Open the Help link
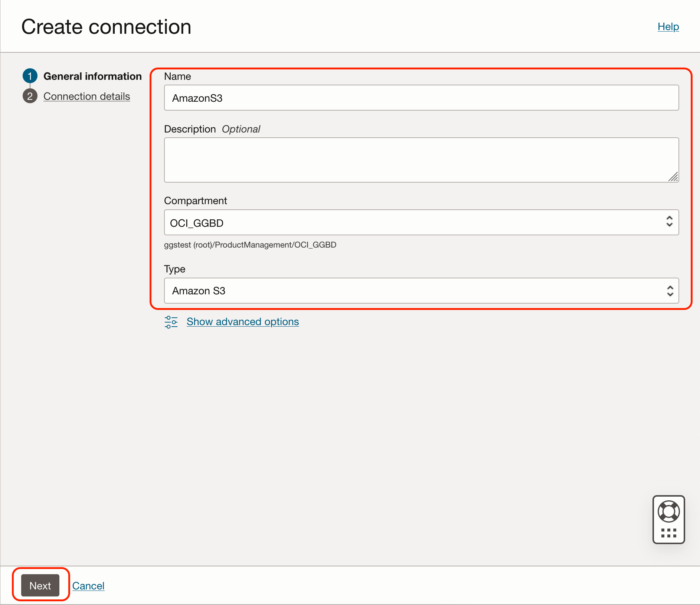700x605 pixels. tap(668, 26)
